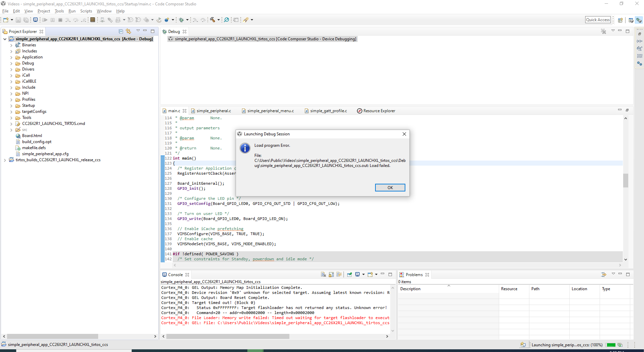
Task: Open the Build hammer dropdown arrow
Action: (218, 20)
